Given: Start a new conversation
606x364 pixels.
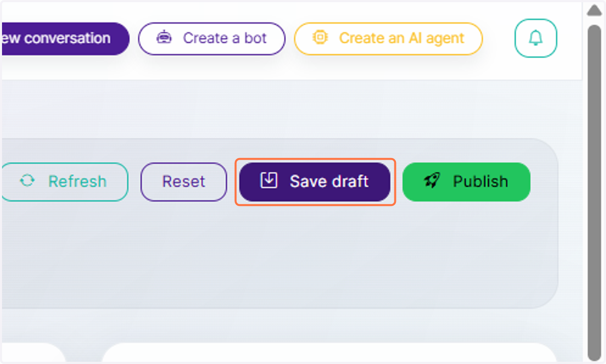Looking at the screenshot, I should point(65,38).
